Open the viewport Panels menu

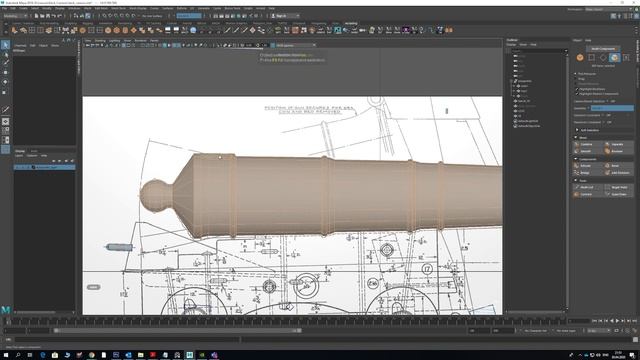pos(154,40)
